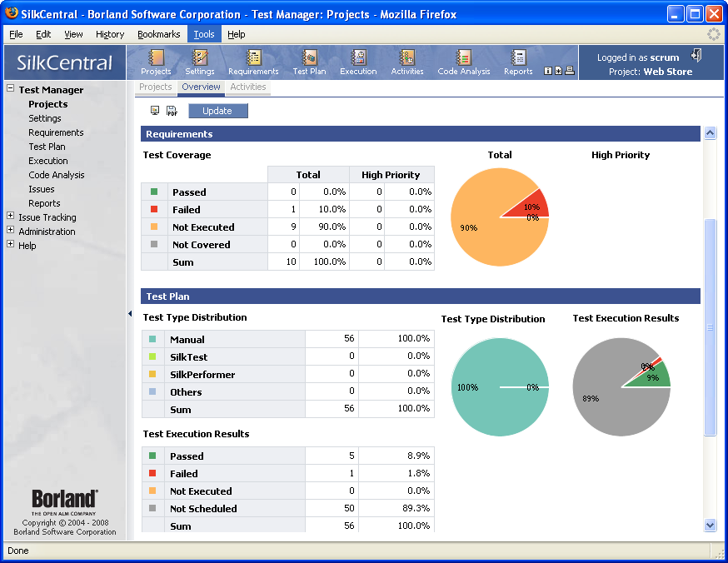Viewport: 728px width, 563px height.
Task: Click the orange Not Executed swatch in Test Coverage
Action: 154,227
